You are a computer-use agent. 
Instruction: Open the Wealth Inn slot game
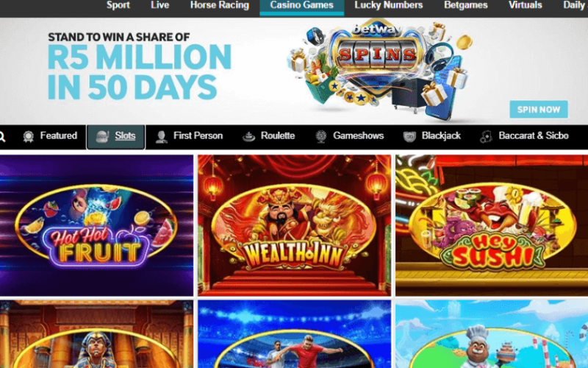tap(295, 225)
